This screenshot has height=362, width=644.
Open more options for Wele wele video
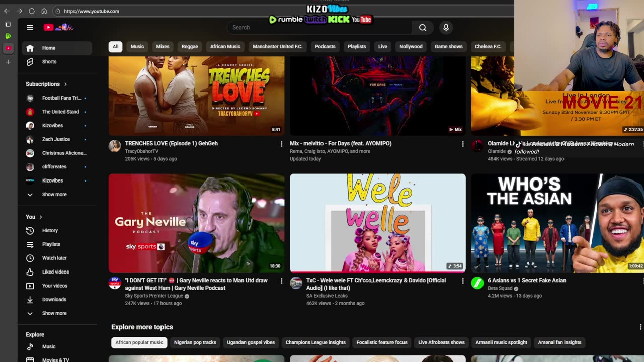pos(463,281)
